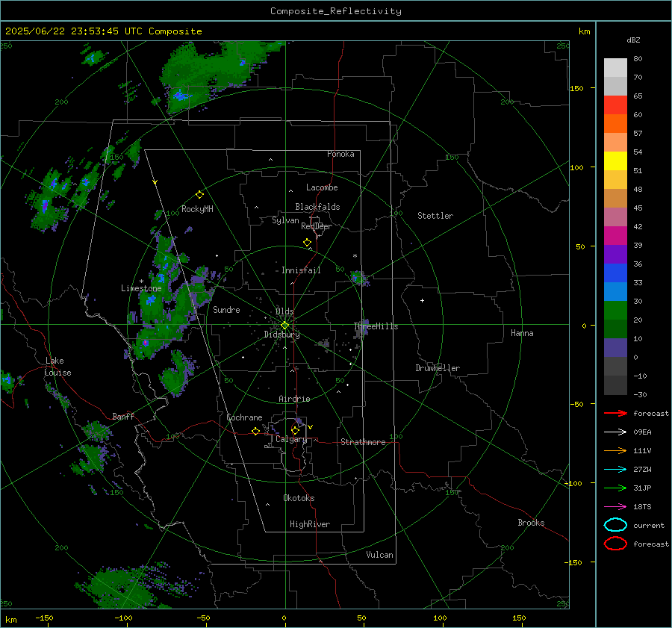Click the magenta 18TS arrow icon

tap(615, 507)
